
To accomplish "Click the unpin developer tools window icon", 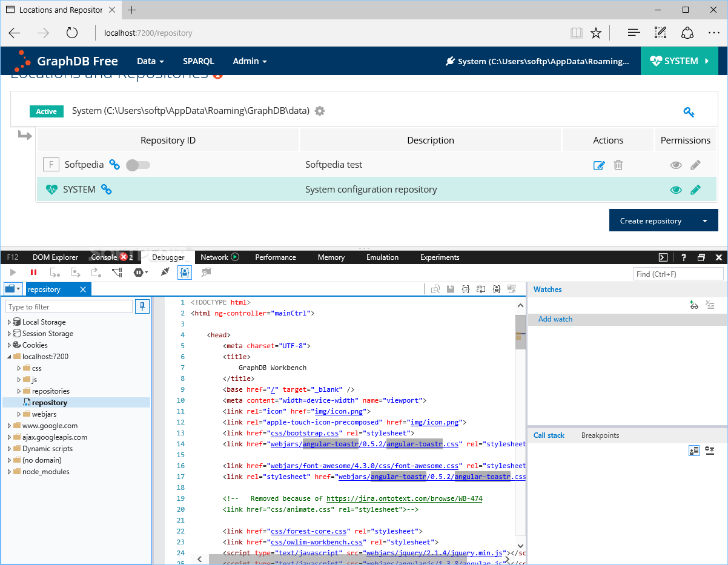I will click(x=701, y=257).
